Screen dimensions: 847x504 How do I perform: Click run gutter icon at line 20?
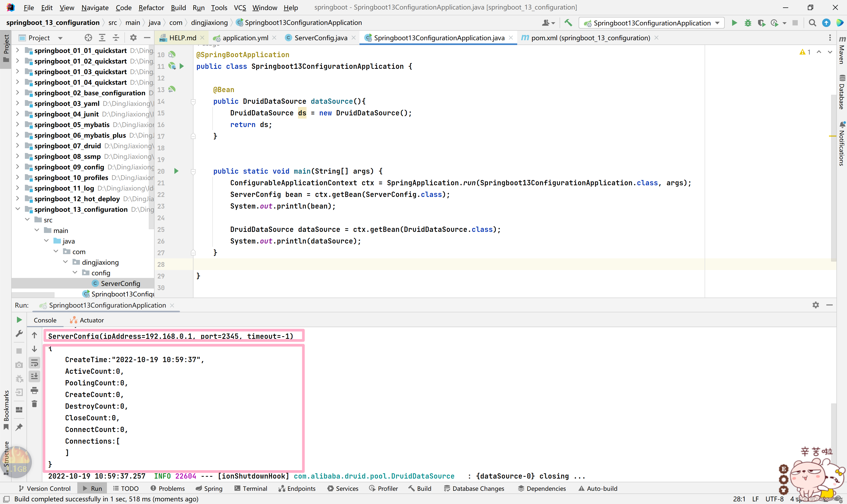click(x=176, y=171)
